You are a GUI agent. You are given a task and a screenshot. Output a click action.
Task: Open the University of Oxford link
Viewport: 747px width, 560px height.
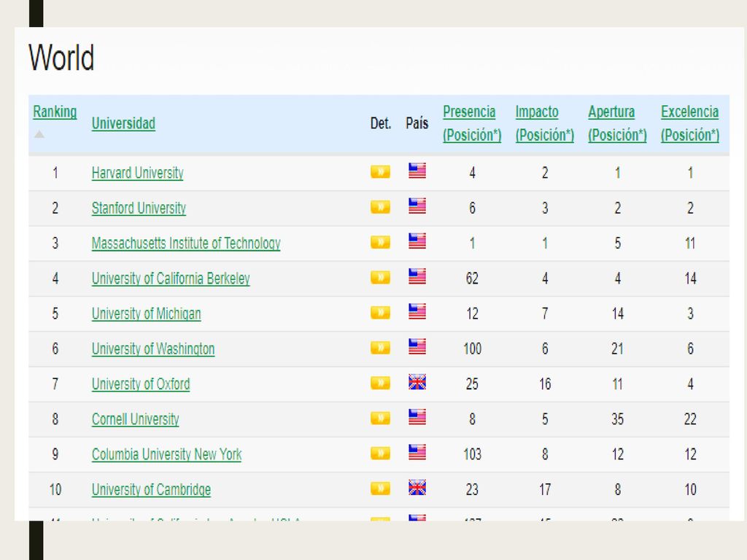coord(141,384)
